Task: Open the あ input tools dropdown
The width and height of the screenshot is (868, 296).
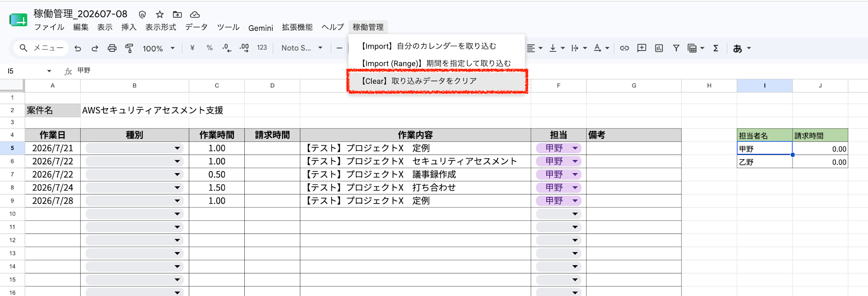Action: [742, 48]
